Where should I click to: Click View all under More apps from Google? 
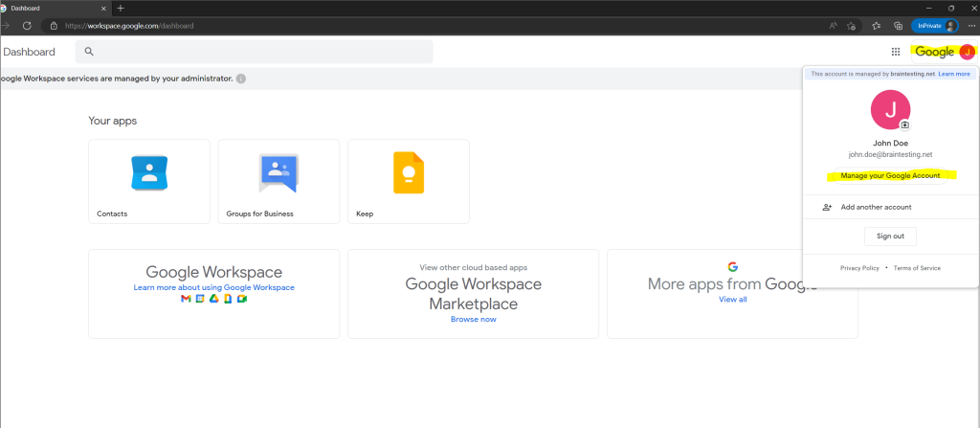(732, 299)
